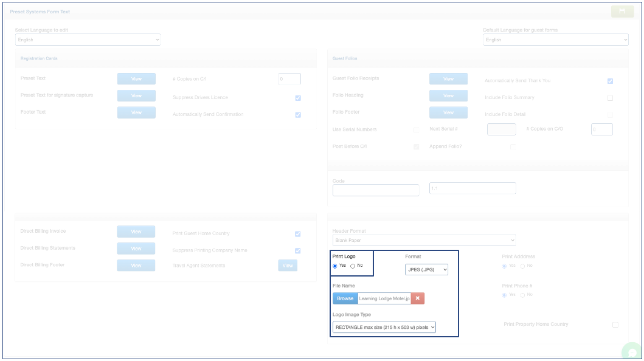Click the Next Serial # input field
This screenshot has height=361, width=644.
point(502,129)
